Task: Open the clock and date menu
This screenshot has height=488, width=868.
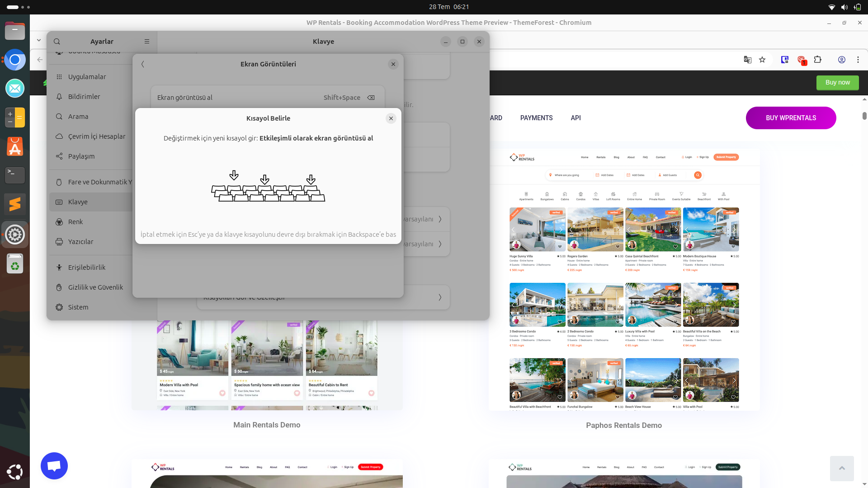Action: [x=449, y=7]
